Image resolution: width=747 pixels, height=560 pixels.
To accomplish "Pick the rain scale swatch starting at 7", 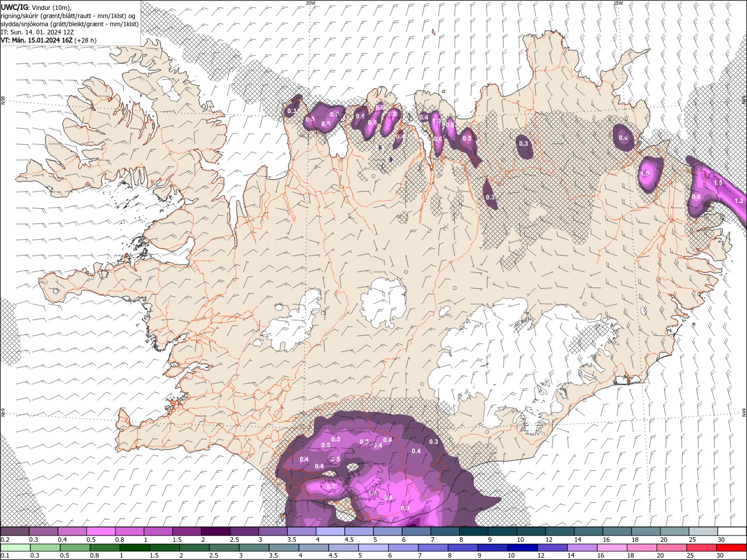I will 433,548.
